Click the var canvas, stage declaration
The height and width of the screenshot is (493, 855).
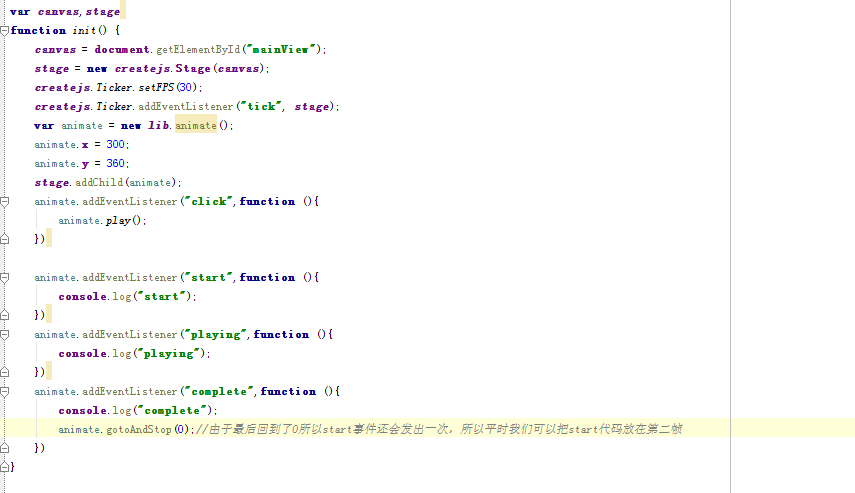click(x=65, y=11)
